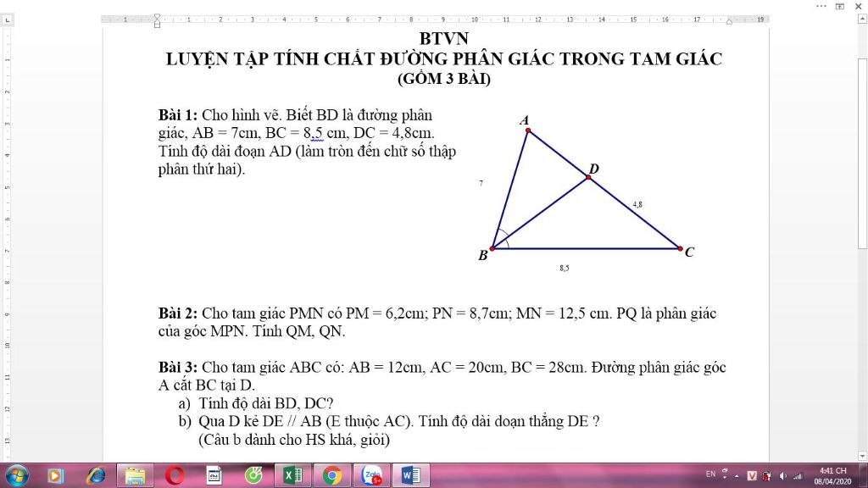Launch Internet Explorer from taskbar
This screenshot has height=488, width=868.
coord(96,475)
